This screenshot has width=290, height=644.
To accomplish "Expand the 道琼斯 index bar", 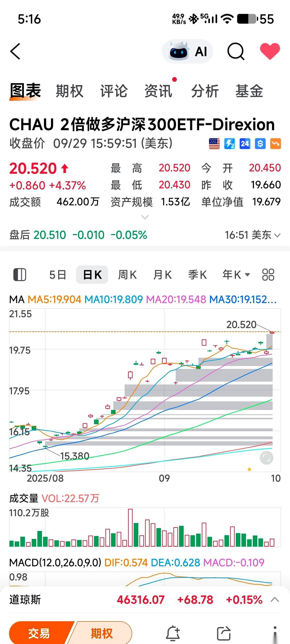I will (x=275, y=600).
